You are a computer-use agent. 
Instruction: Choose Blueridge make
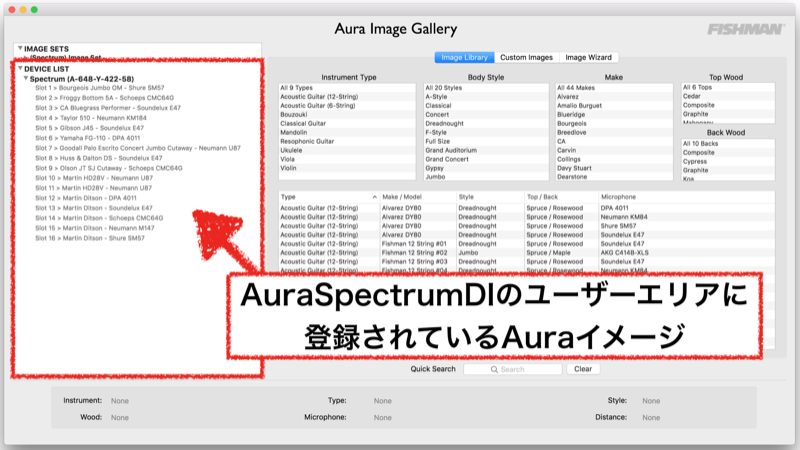click(614, 115)
